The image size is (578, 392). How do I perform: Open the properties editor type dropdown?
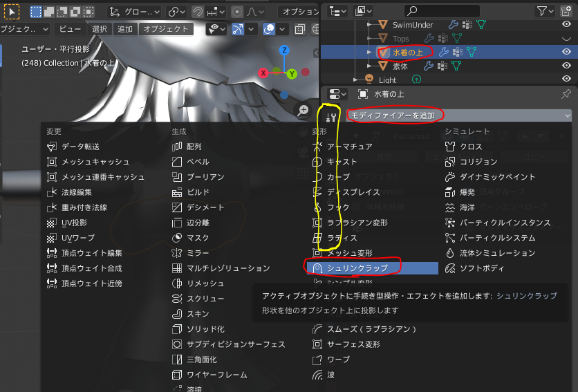(337, 94)
